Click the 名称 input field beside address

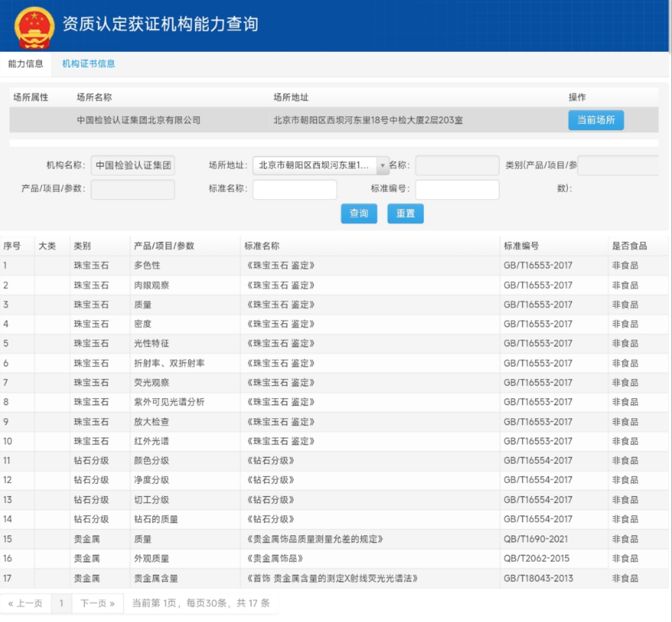[x=457, y=166]
